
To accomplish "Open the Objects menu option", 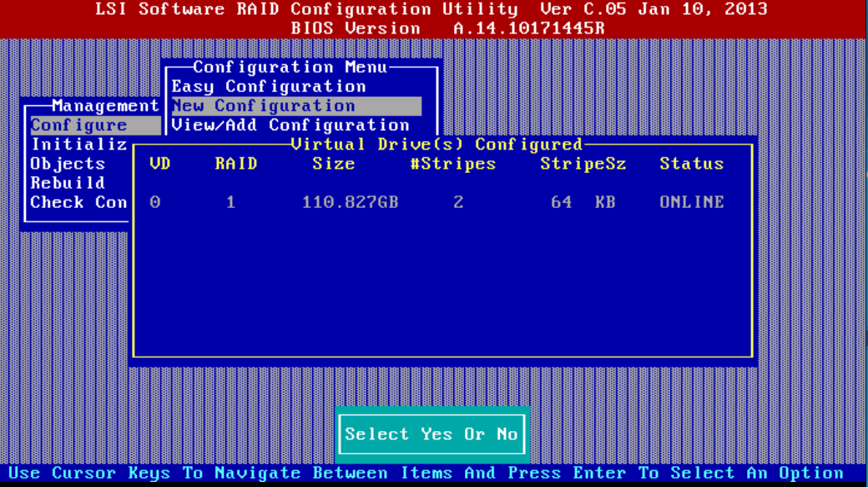I will (66, 163).
